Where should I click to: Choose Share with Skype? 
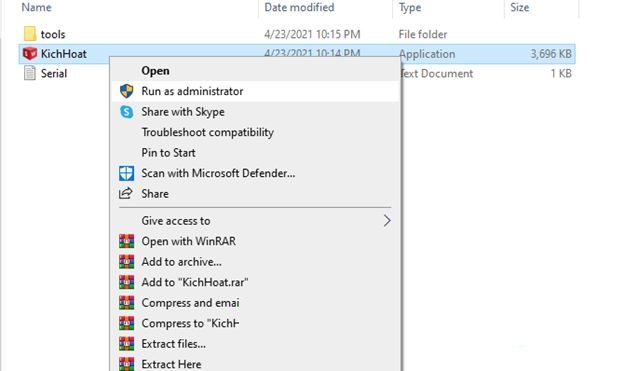tap(255, 112)
